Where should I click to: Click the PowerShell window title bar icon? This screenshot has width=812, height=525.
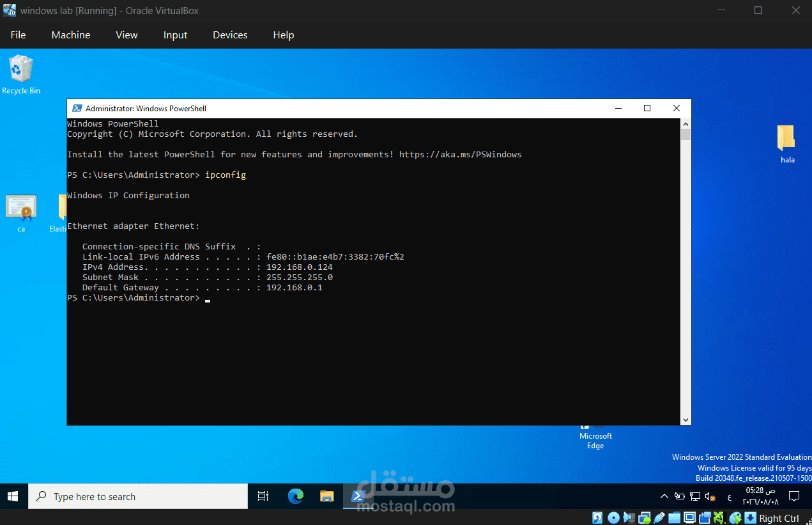pos(77,109)
